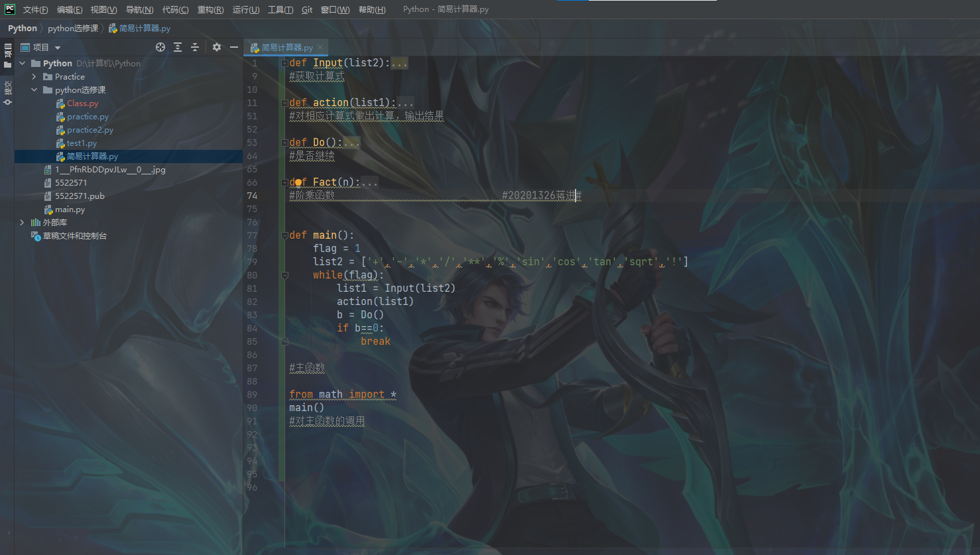This screenshot has width=980, height=555.
Task: Open the Git menu
Action: 307,10
